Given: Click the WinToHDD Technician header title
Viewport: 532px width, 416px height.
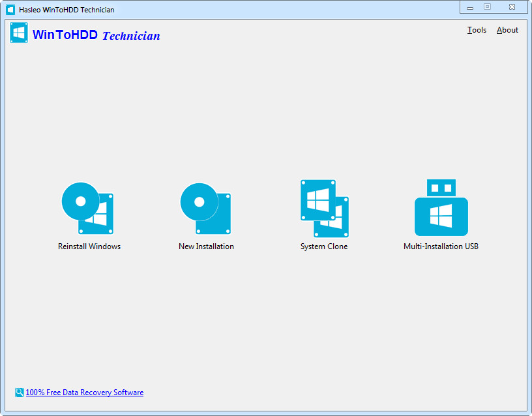Looking at the screenshot, I should click(96, 35).
